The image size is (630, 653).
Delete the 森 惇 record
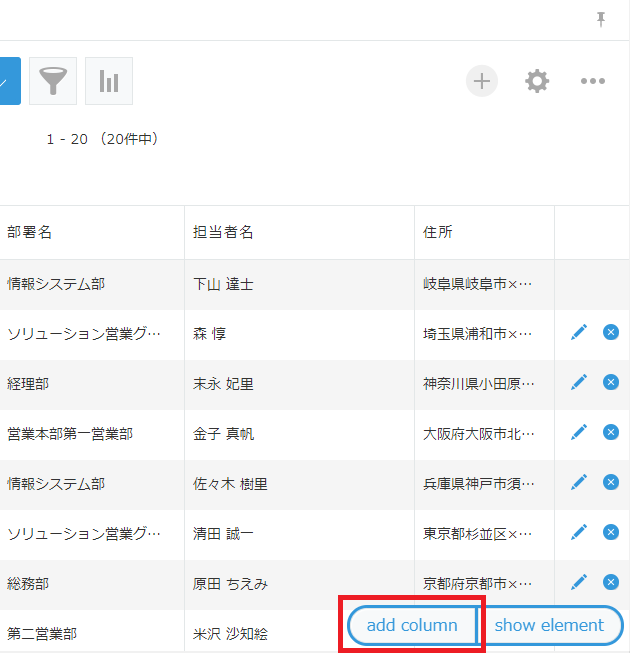(611, 332)
